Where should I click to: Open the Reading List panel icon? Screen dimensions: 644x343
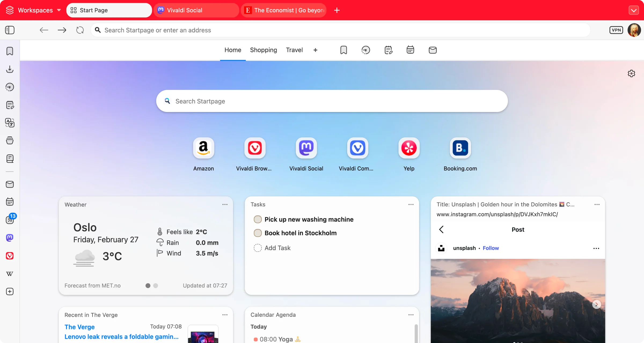[10, 159]
